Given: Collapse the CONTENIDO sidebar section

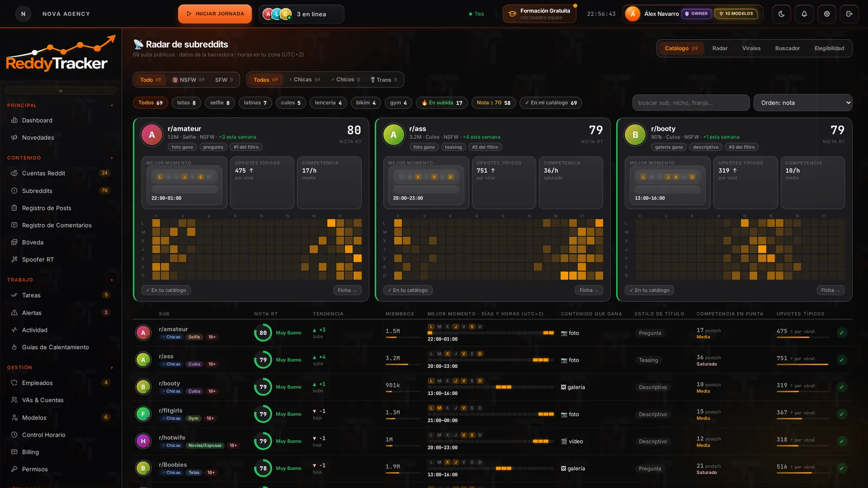Looking at the screenshot, I should (111, 158).
